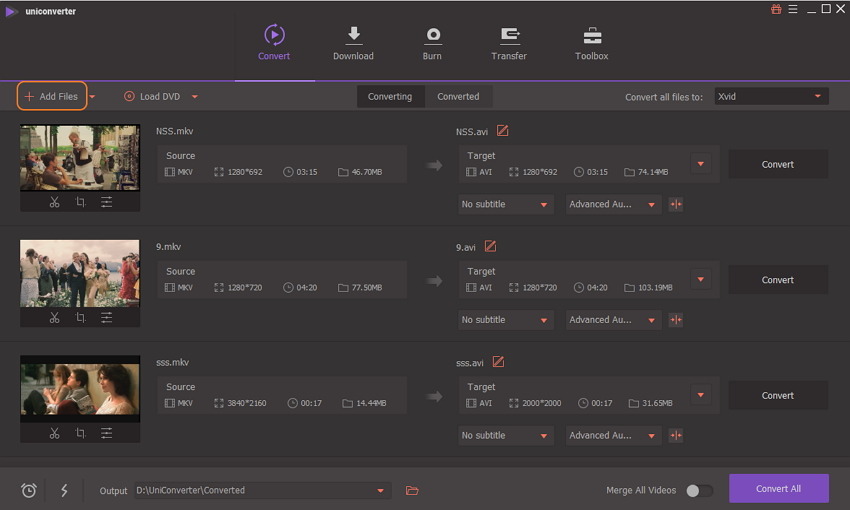Click the compress icon for 9.avi
Viewport: 850px width, 510px height.
[675, 320]
